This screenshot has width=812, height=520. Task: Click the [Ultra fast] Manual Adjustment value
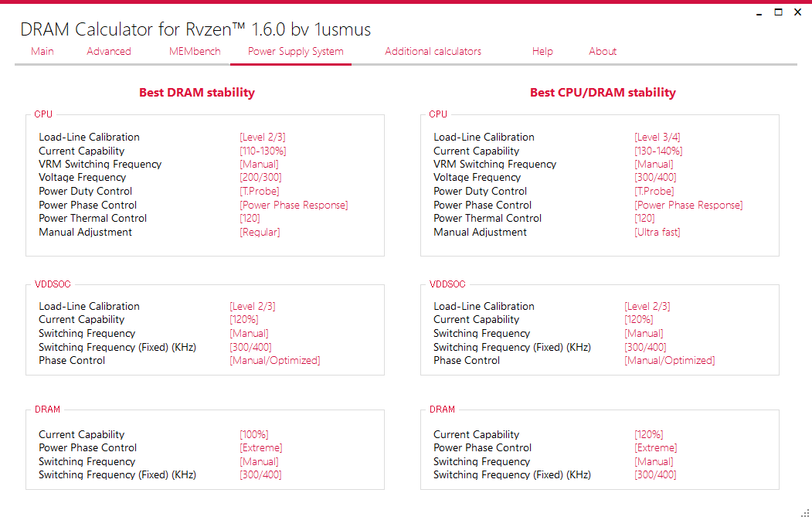coord(657,232)
